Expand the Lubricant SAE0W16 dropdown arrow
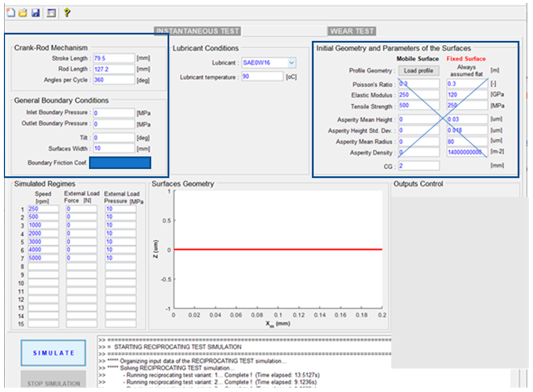The height and width of the screenshot is (392, 533). [291, 63]
